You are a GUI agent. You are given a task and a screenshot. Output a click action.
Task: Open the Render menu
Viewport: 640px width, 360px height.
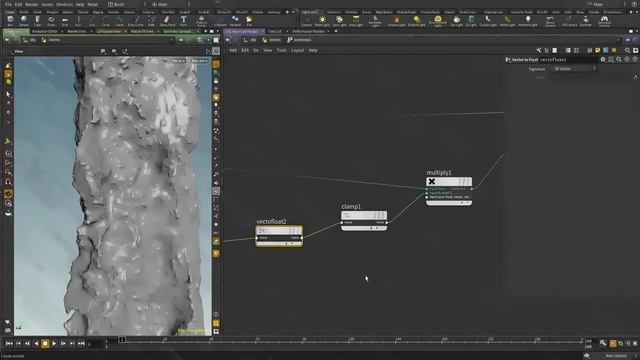(x=31, y=4)
